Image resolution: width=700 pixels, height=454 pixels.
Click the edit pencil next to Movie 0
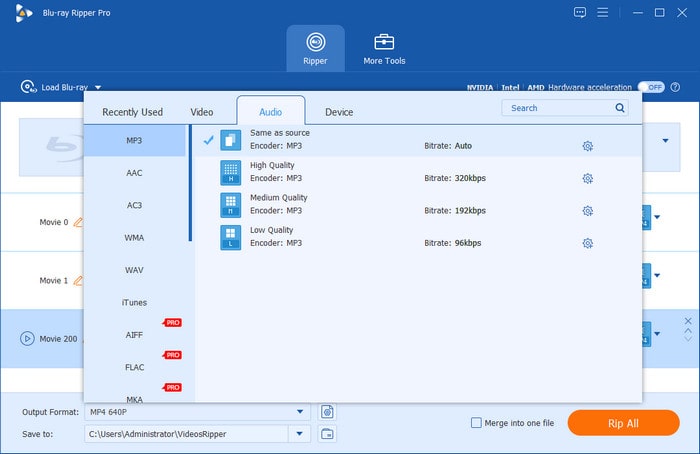78,222
